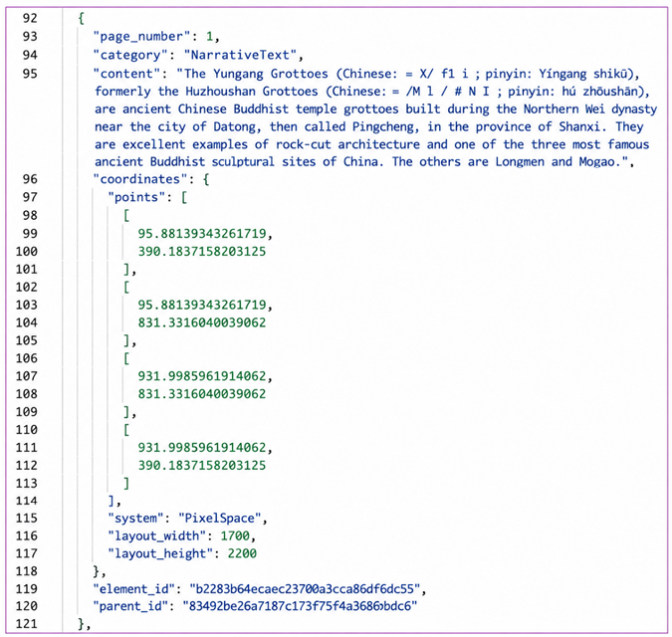The height and width of the screenshot is (637, 672).
Task: Click value 831.3316040039062 on line 108
Action: (202, 394)
